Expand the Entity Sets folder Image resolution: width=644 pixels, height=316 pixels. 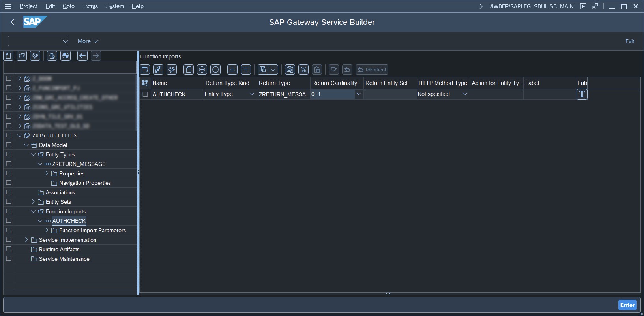[33, 202]
